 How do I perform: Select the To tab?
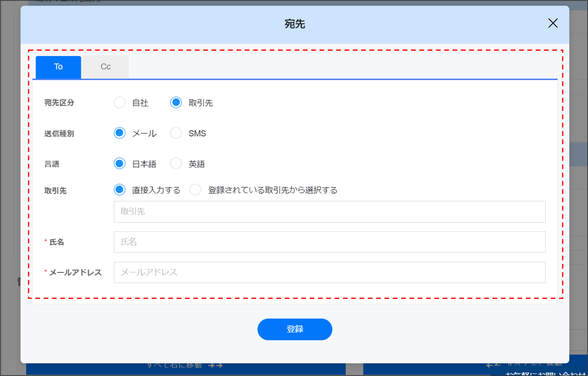click(x=58, y=67)
